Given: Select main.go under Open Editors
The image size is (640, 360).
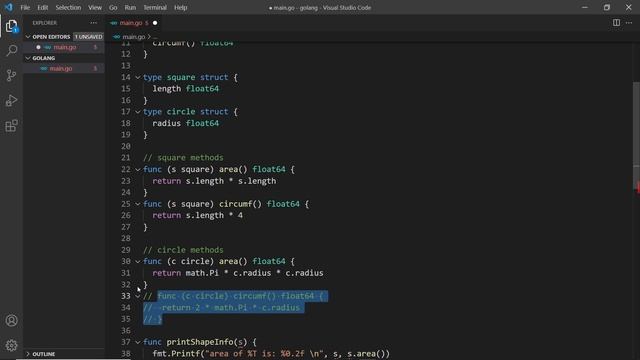Looking at the screenshot, I should tap(64, 47).
